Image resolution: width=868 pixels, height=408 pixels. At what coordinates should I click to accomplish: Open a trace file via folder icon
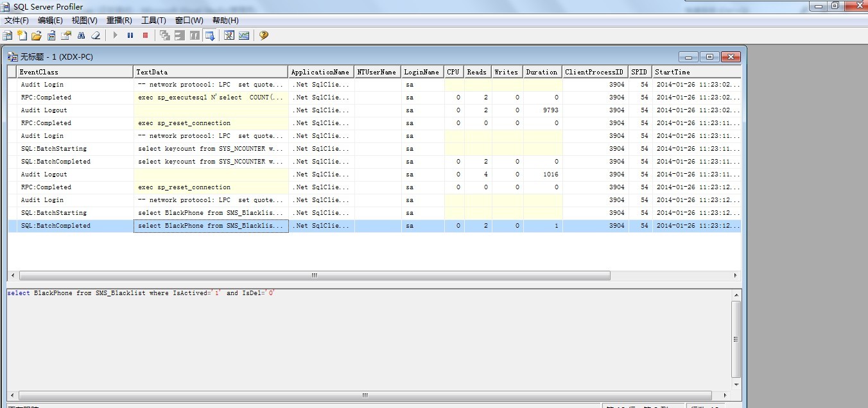(x=37, y=35)
